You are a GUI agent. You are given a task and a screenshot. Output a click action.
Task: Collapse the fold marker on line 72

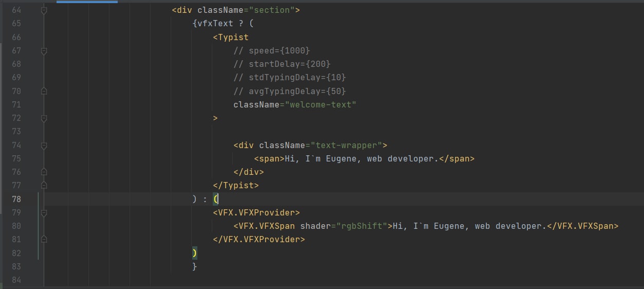click(44, 118)
